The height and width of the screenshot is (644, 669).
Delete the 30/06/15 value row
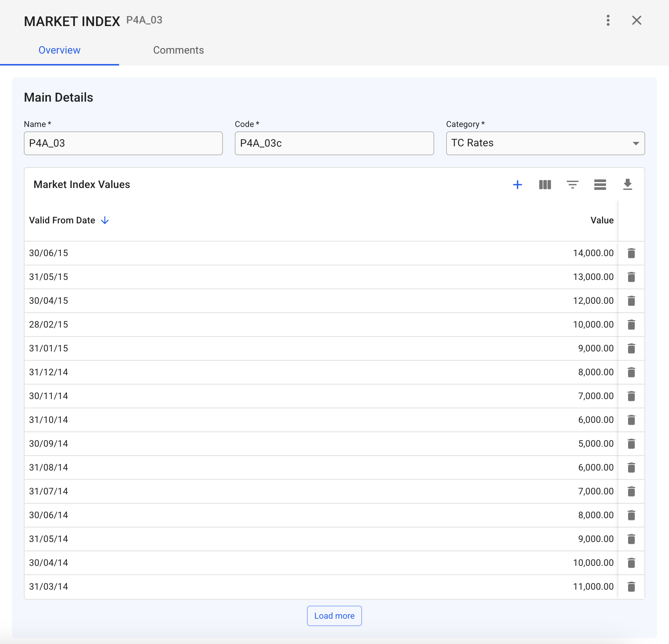click(x=631, y=253)
